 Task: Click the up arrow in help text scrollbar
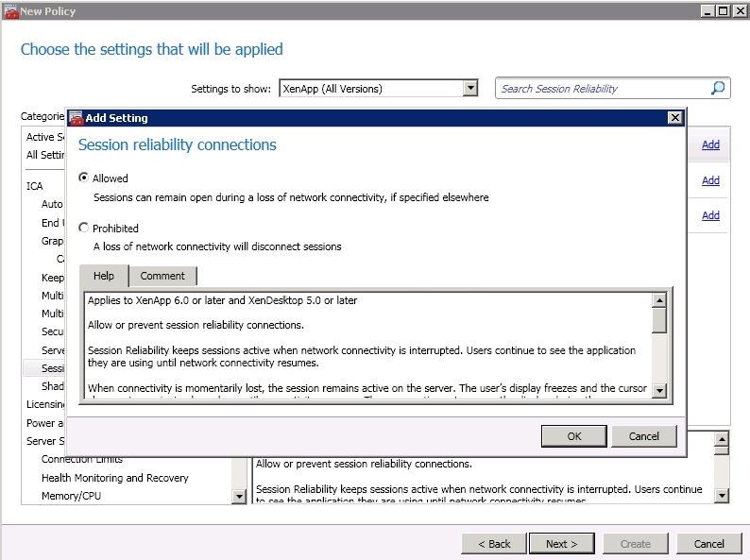pos(659,300)
